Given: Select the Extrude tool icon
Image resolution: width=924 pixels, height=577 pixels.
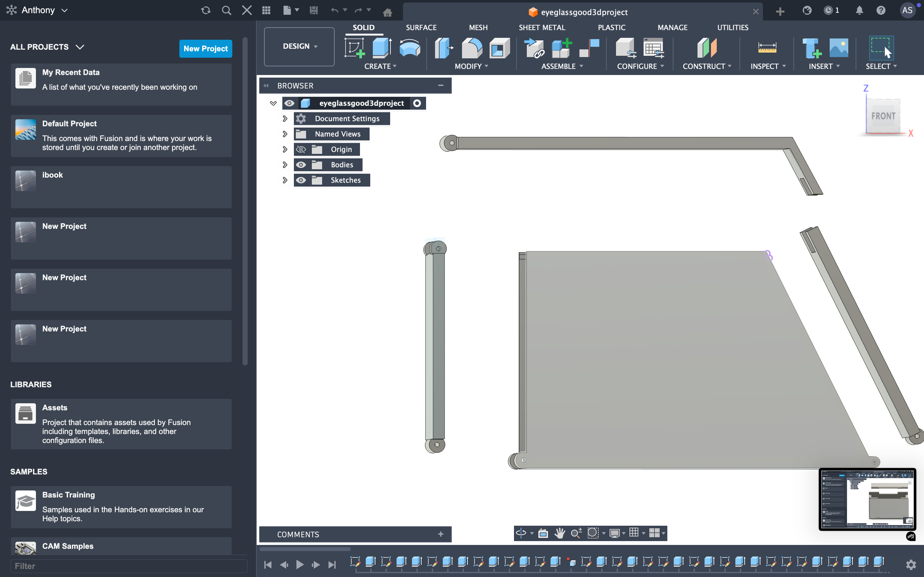Looking at the screenshot, I should [381, 48].
